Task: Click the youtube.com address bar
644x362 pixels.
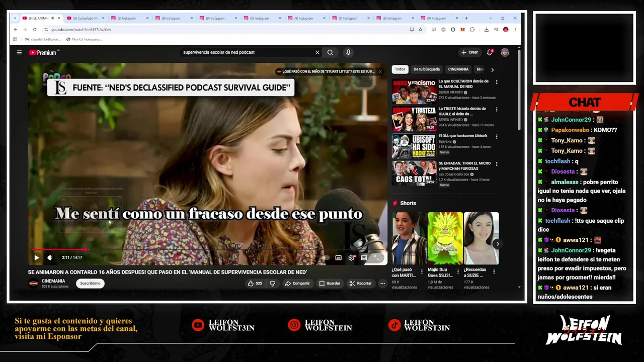Action: 226,30
